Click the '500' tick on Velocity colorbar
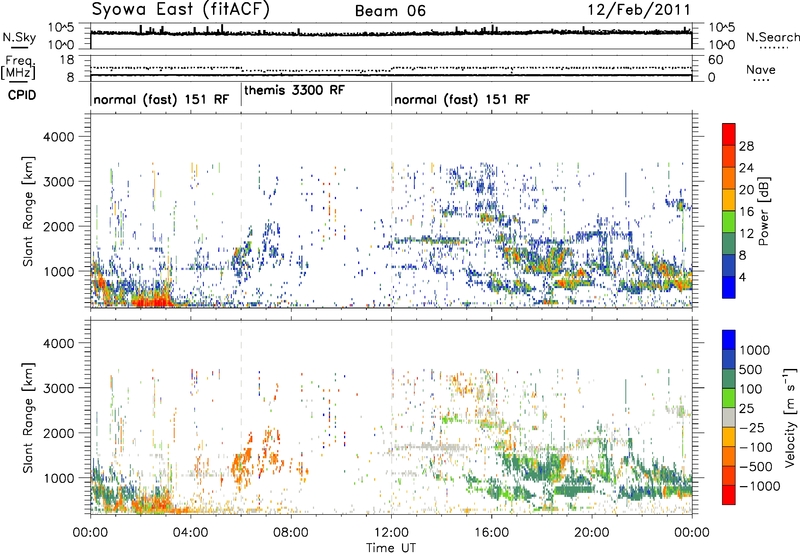 [751, 370]
